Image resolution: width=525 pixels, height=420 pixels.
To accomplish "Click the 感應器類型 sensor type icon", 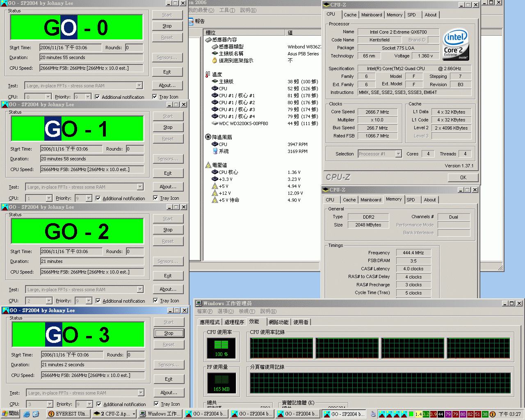I will click(215, 47).
